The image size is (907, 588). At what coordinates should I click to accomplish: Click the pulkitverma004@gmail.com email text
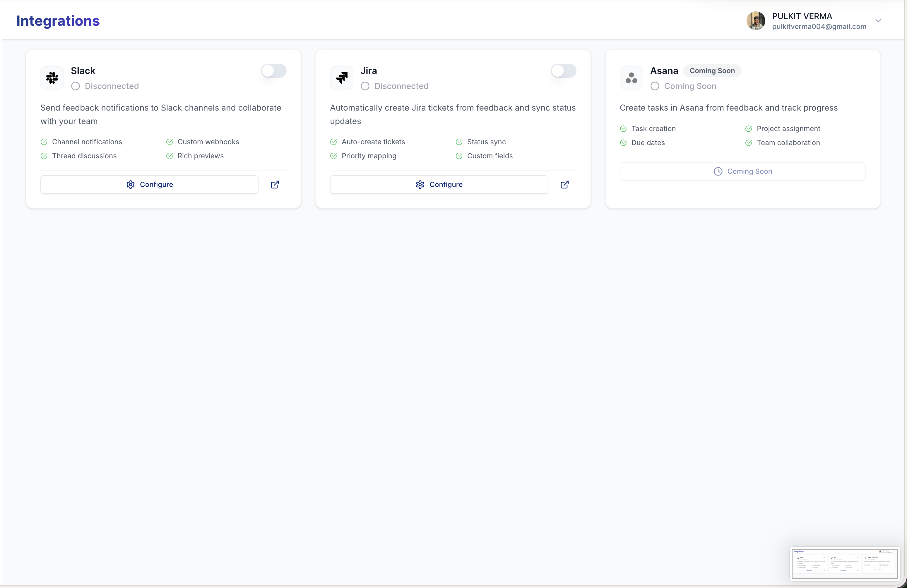pos(819,27)
